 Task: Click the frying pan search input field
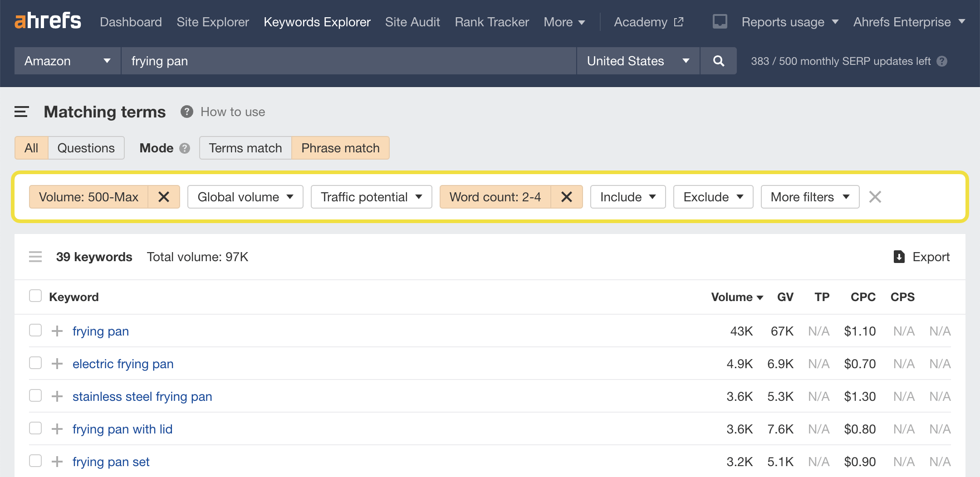348,61
